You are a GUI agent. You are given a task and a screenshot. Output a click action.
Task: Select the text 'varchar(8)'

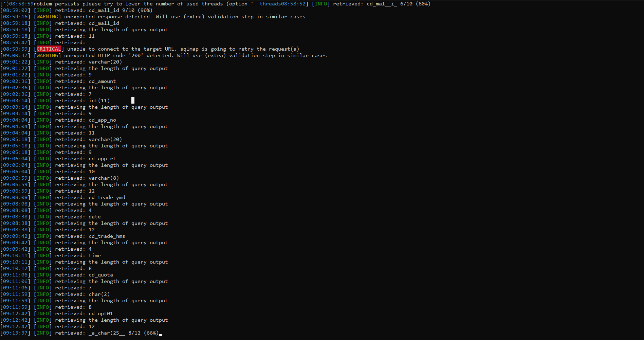(x=104, y=178)
